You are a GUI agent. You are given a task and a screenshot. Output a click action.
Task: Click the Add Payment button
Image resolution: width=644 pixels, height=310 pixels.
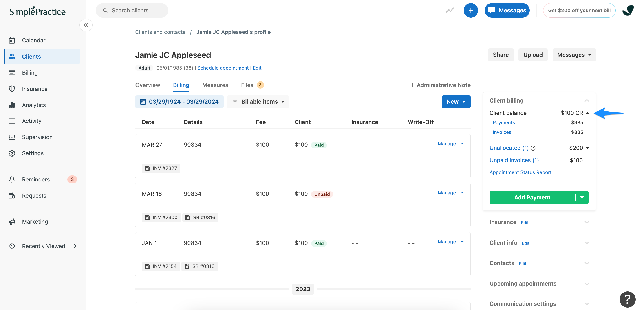tap(532, 197)
